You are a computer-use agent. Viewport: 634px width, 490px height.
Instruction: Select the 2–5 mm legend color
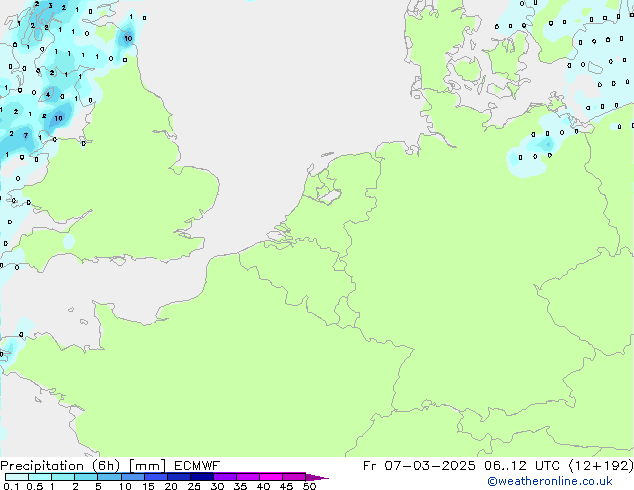tap(86, 477)
